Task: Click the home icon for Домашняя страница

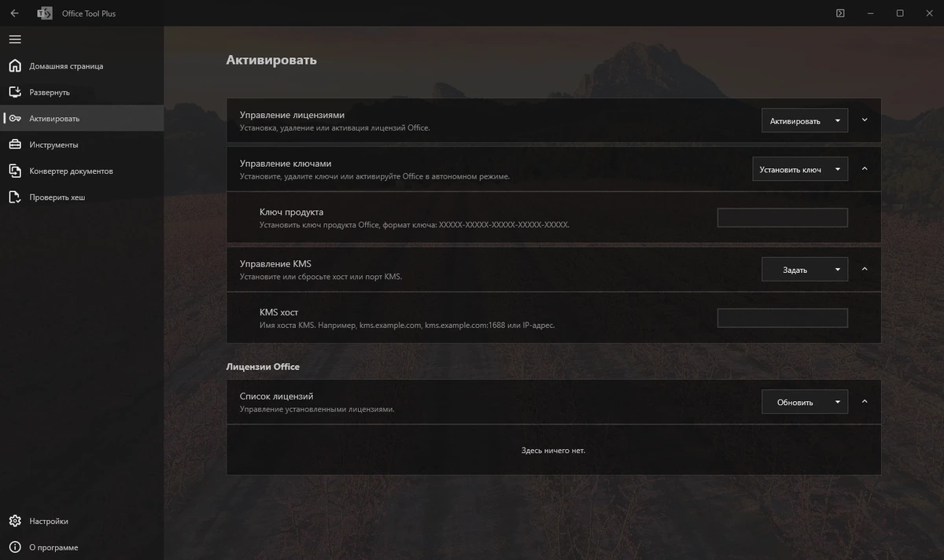Action: pyautogui.click(x=15, y=66)
